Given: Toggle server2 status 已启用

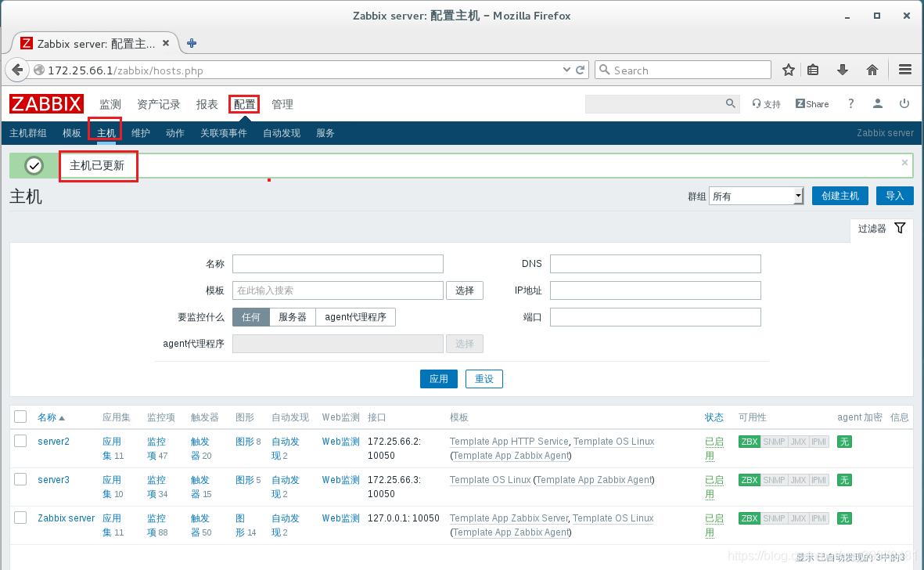Looking at the screenshot, I should [714, 449].
